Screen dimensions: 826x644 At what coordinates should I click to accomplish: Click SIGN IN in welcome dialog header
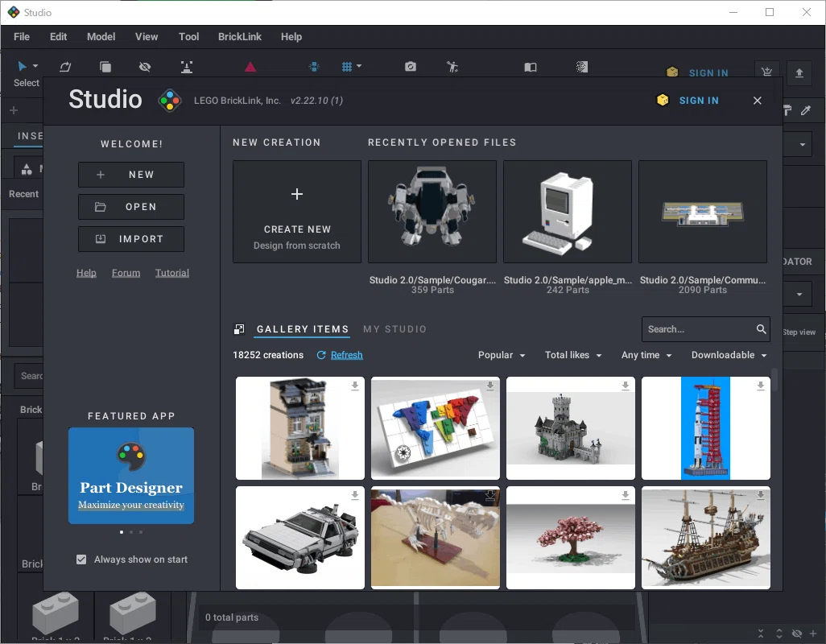coord(699,101)
